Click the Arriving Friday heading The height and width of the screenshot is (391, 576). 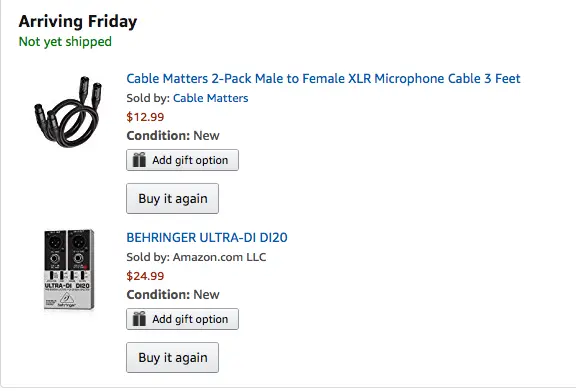coord(78,21)
